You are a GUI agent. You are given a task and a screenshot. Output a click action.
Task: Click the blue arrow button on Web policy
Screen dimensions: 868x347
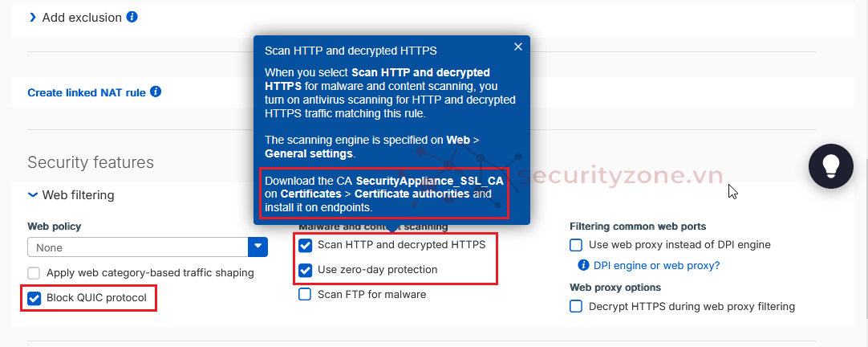[258, 247]
